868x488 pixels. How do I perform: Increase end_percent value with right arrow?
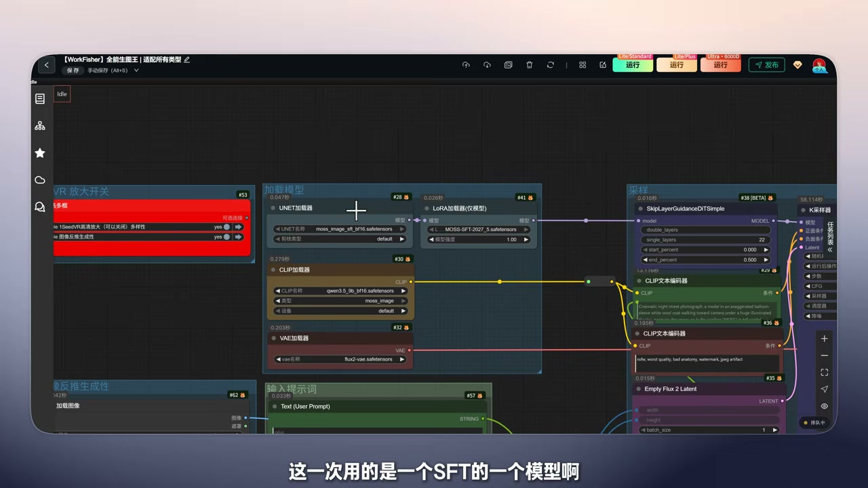pos(766,260)
